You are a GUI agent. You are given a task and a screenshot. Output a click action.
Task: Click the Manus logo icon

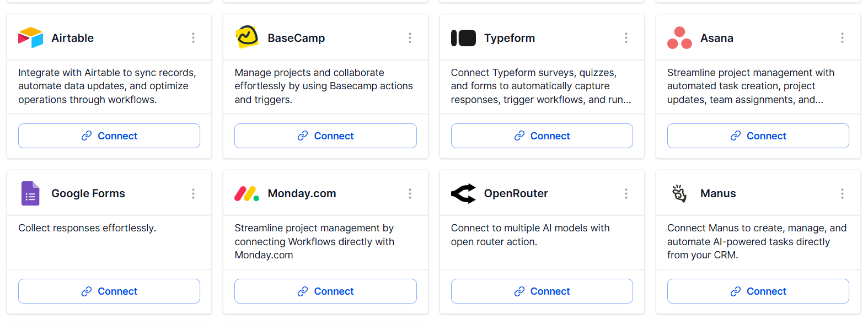(679, 193)
